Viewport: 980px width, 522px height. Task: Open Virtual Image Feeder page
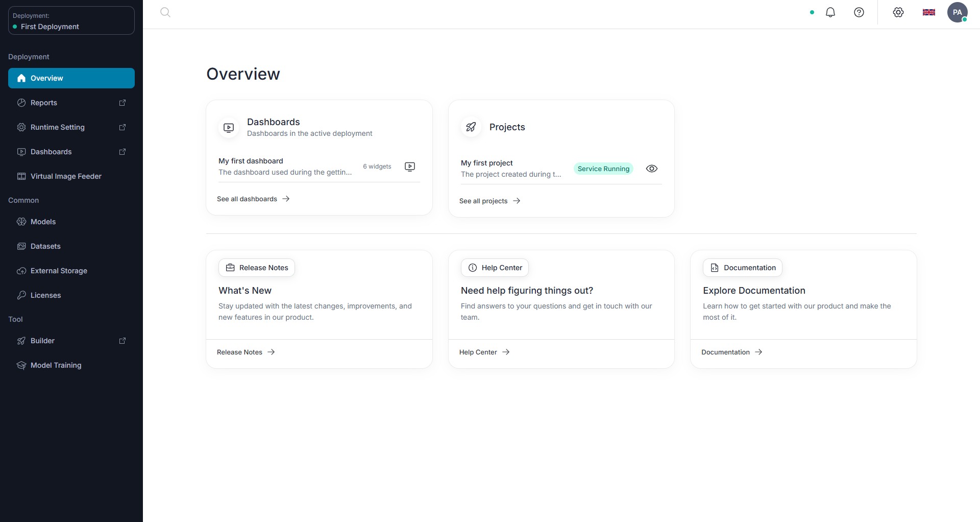pos(71,176)
